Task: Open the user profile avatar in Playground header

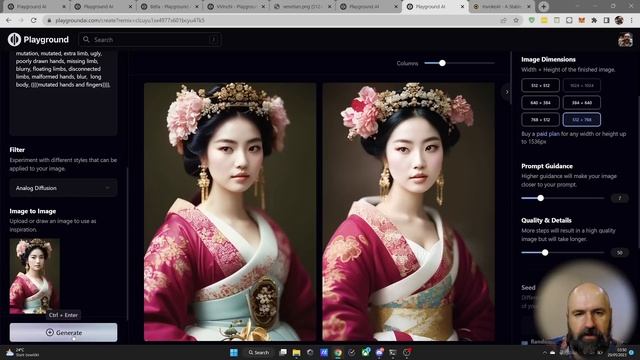Action: (x=625, y=40)
